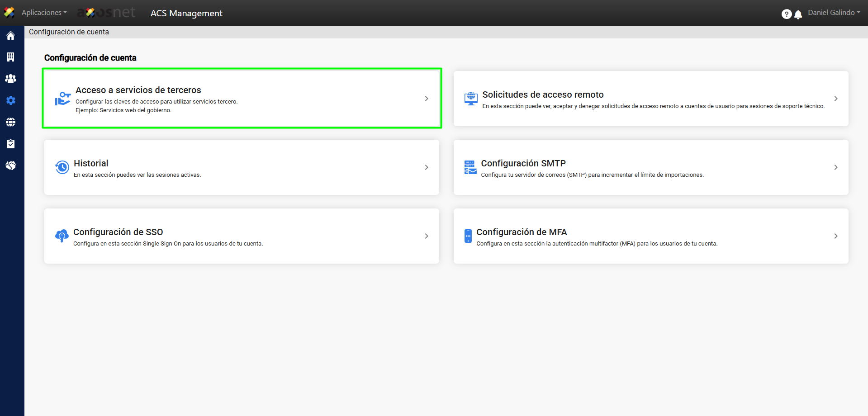Click the settings gear sidebar icon

point(10,100)
